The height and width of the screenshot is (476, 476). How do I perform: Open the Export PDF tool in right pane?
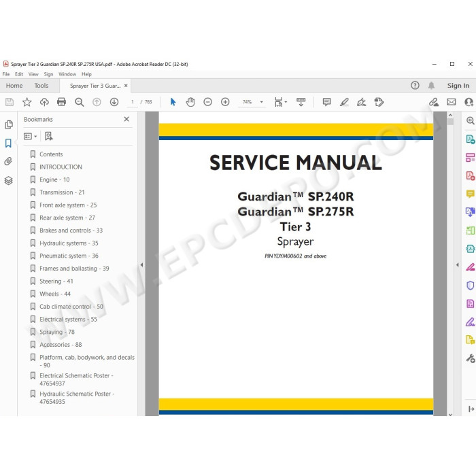click(x=471, y=139)
